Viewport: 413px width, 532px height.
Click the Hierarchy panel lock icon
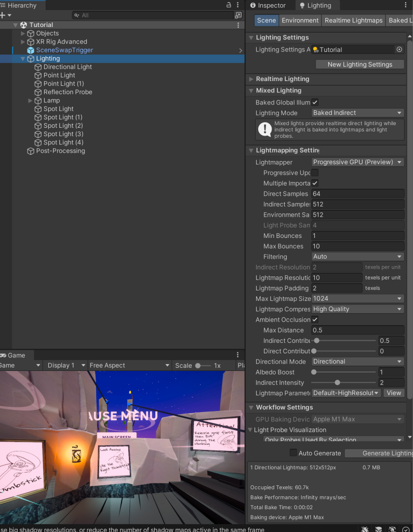coord(229,5)
